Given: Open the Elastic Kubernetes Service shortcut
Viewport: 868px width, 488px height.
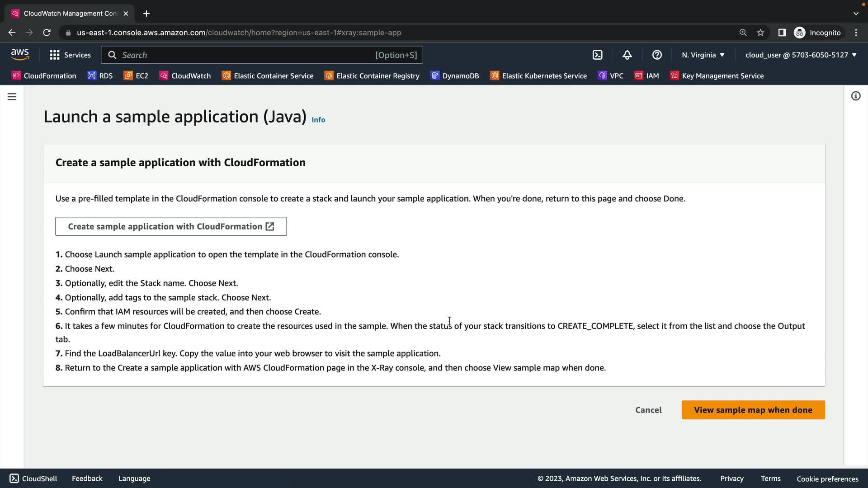Looking at the screenshot, I should [x=538, y=76].
